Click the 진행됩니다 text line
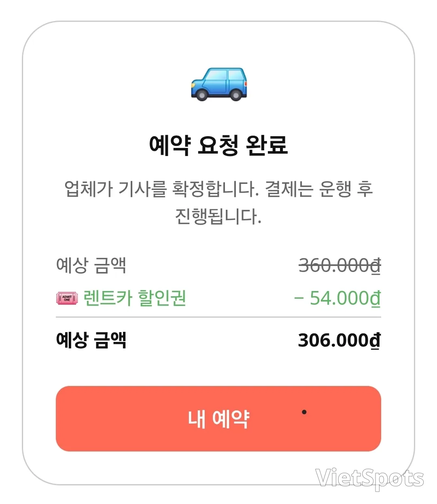This screenshot has height=504, width=437. pos(218,216)
